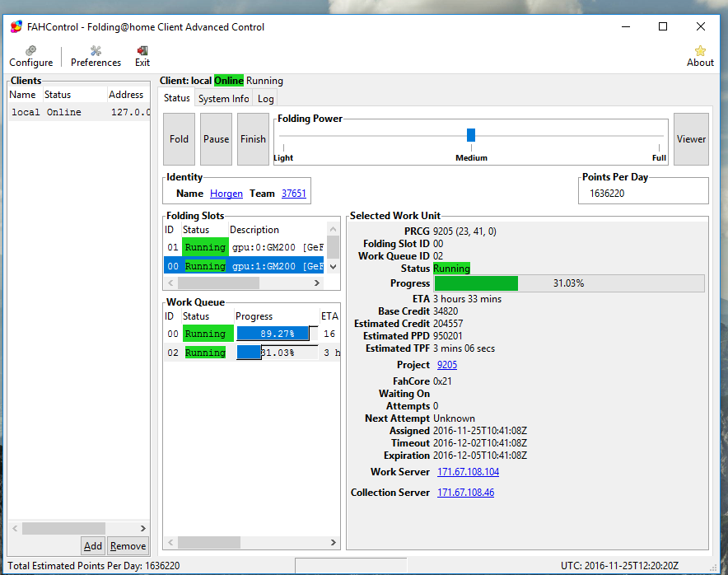Image resolution: width=728 pixels, height=575 pixels.
Task: Click the Clients Status column header
Action: tap(75, 95)
